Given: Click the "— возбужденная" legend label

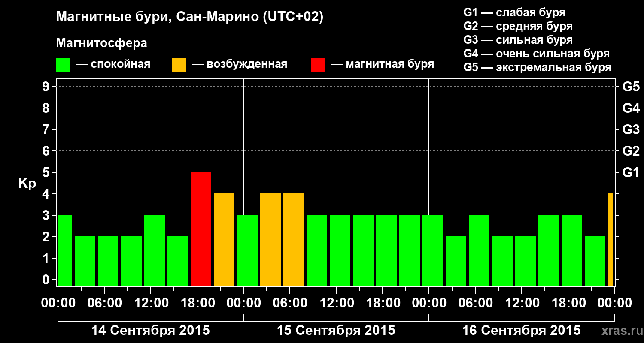Looking at the screenshot, I should [x=240, y=64].
